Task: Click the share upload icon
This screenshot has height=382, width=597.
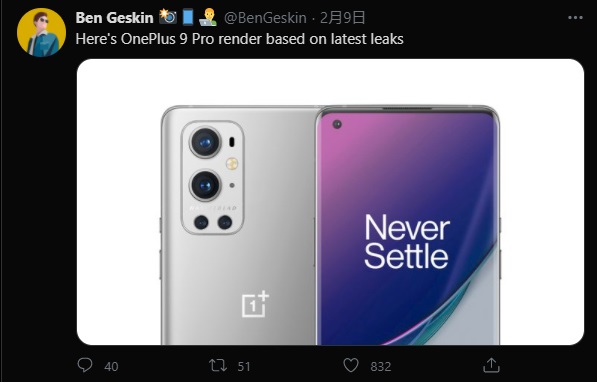Action: [x=491, y=365]
